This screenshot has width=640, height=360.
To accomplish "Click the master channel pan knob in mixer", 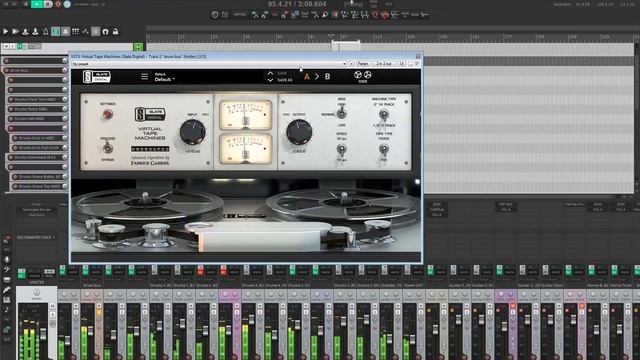I will 36,292.
